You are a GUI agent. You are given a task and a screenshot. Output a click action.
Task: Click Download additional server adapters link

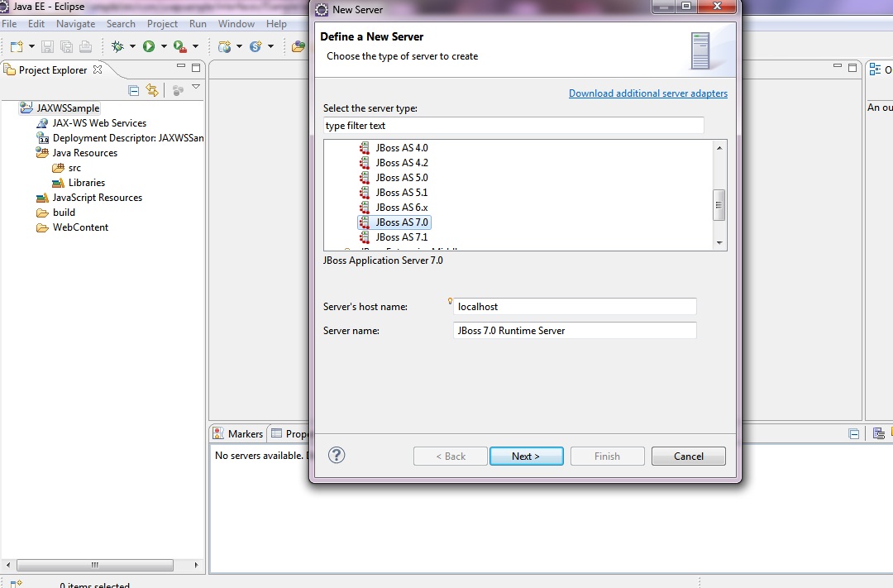pyautogui.click(x=647, y=93)
